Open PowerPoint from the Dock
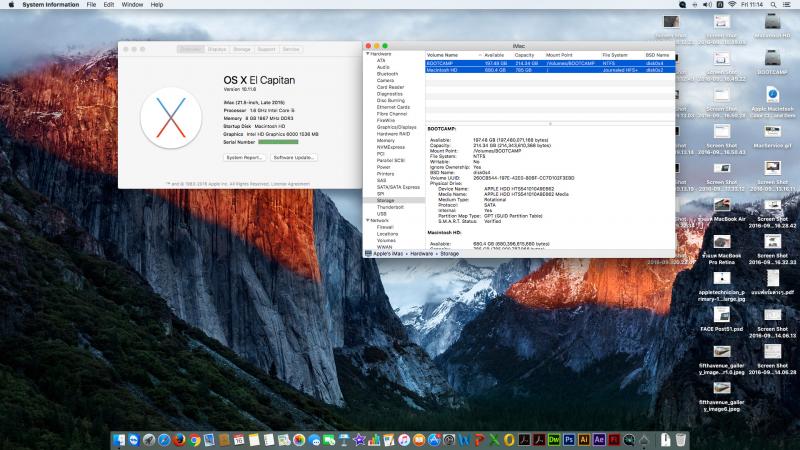800x450 pixels. pos(479,440)
